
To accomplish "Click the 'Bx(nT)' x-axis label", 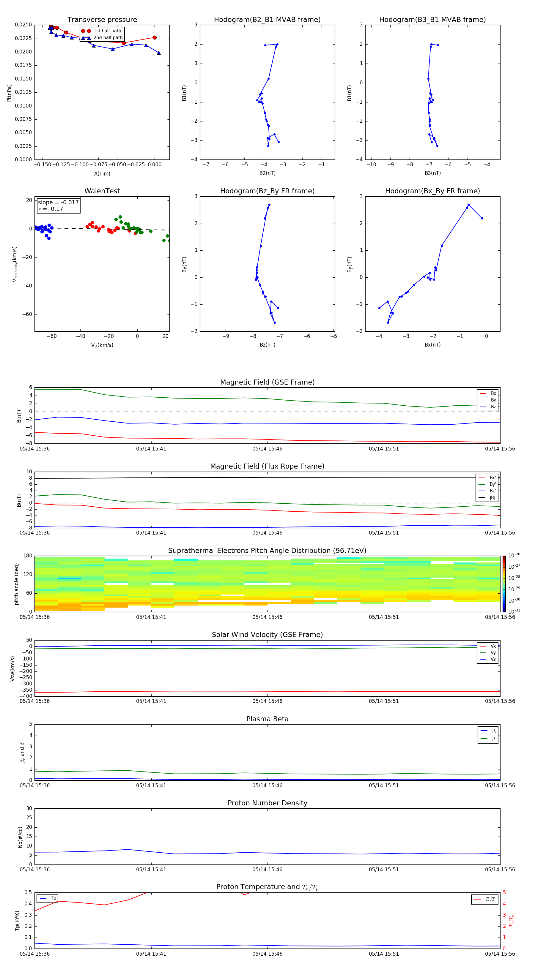I will (432, 345).
